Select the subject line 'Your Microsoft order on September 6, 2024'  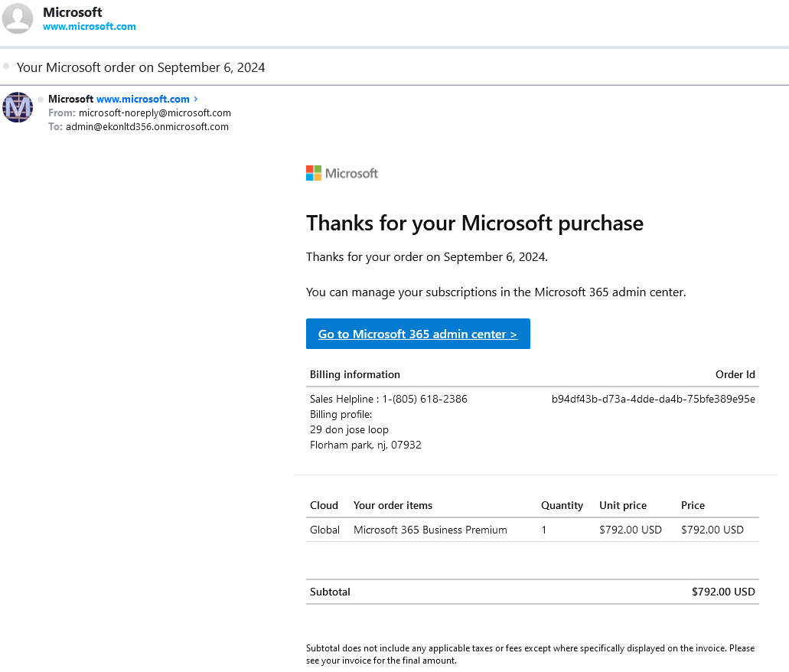[x=141, y=67]
